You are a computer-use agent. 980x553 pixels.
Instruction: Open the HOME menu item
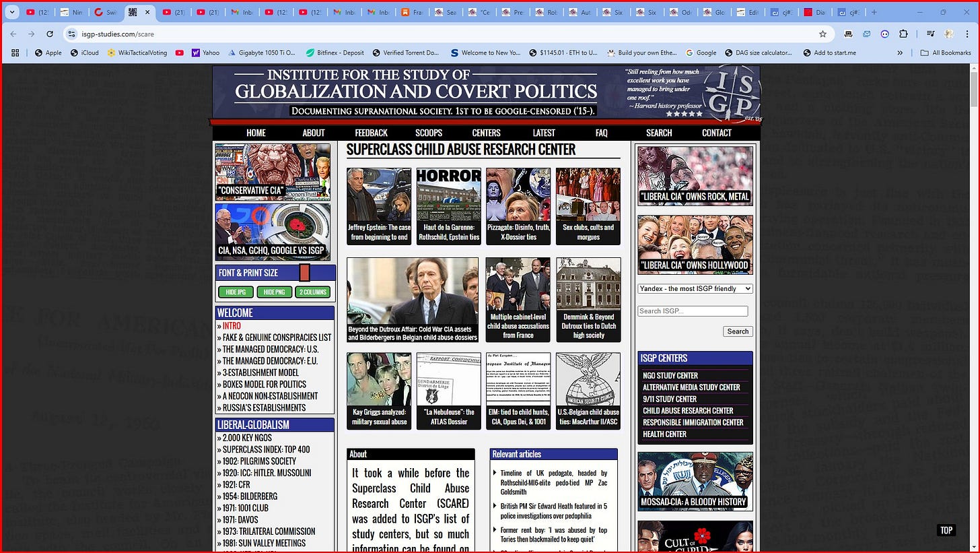(256, 133)
